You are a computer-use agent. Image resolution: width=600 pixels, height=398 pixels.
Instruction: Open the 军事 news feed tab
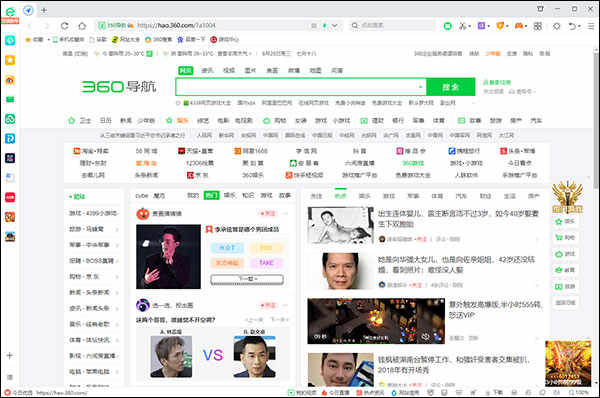click(413, 196)
